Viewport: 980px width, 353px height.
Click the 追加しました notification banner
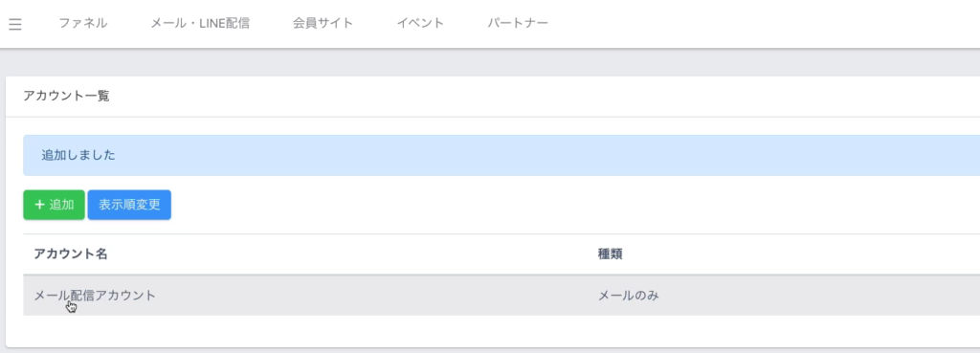pos(501,155)
